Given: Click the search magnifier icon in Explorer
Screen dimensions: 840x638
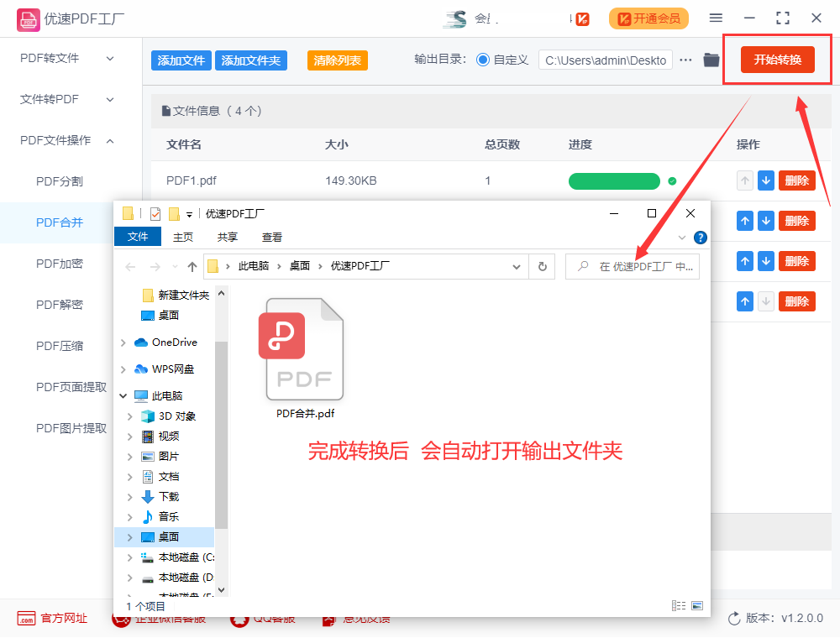Looking at the screenshot, I should [583, 266].
